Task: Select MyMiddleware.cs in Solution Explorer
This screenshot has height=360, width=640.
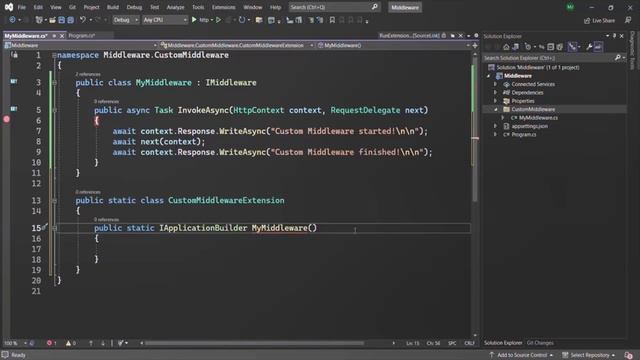Action: [538, 118]
